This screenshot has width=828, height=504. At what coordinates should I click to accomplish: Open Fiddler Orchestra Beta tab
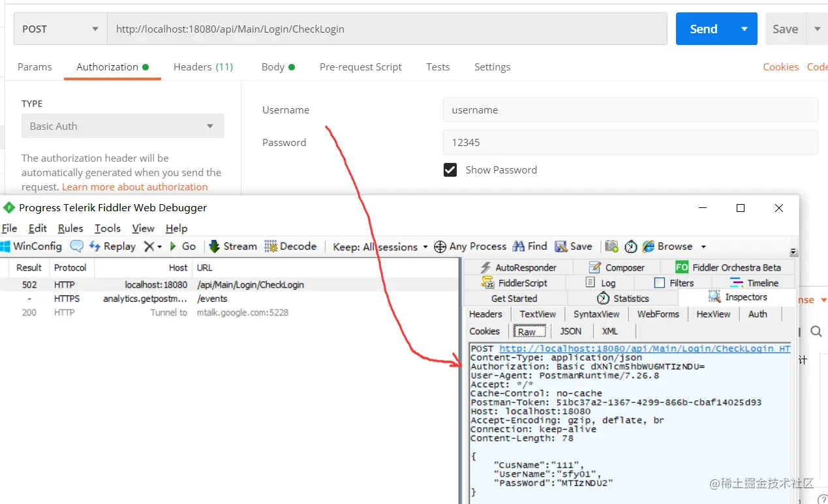click(728, 267)
